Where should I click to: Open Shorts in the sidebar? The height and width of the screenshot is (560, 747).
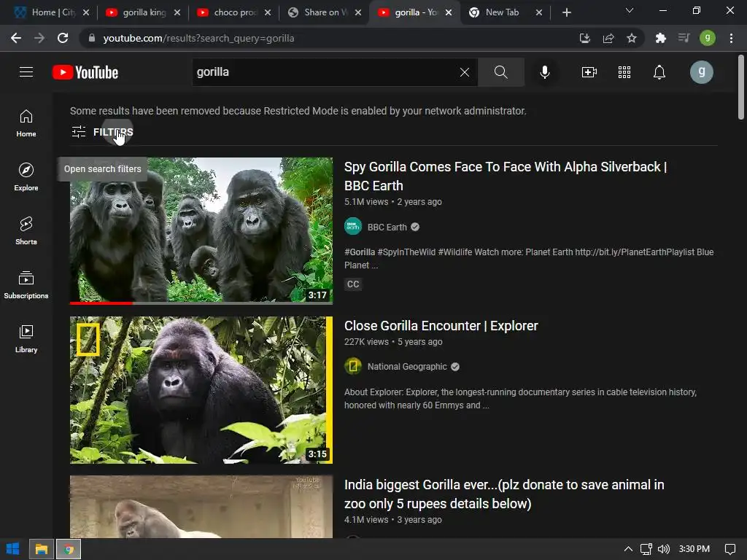26,231
